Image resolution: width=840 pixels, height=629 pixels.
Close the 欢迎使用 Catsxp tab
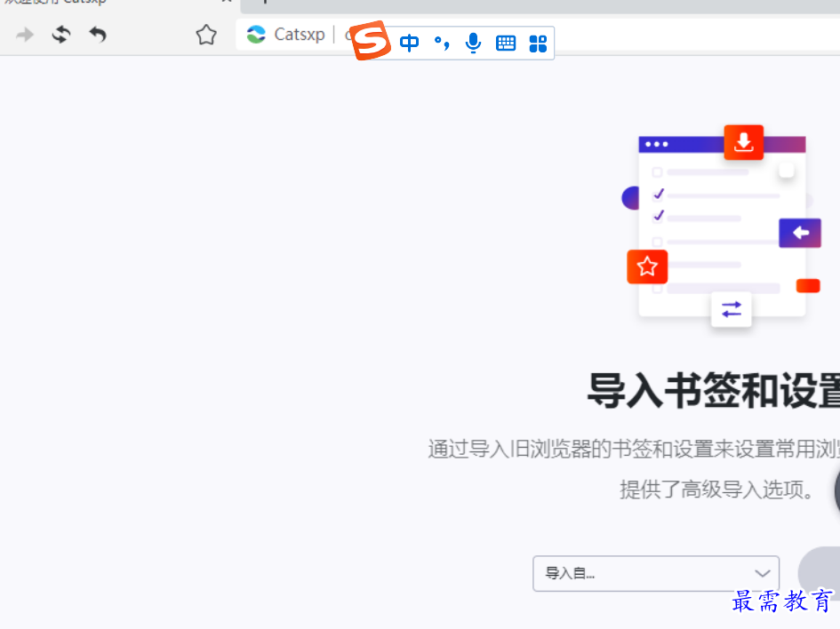[x=225, y=4]
